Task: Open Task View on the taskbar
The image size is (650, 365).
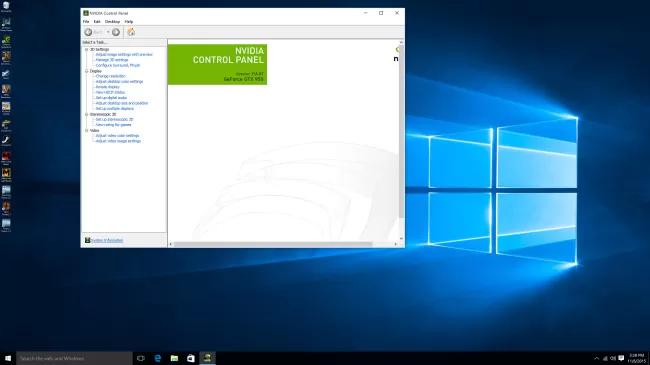Action: pyautogui.click(x=141, y=358)
